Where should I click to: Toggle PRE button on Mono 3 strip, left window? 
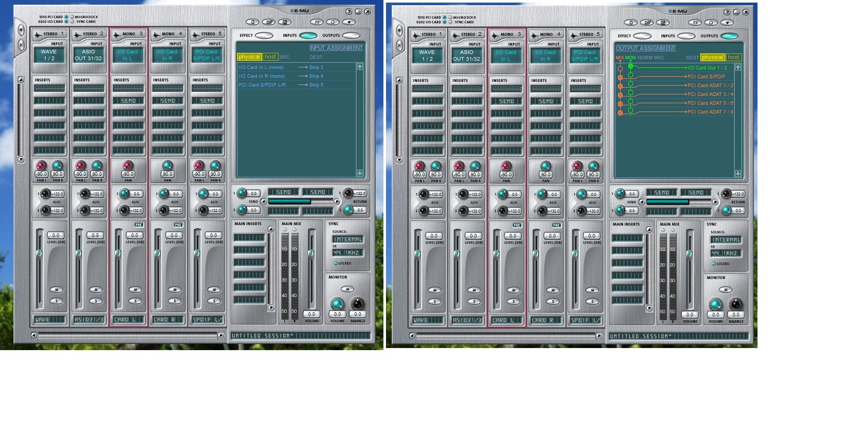[x=139, y=225]
